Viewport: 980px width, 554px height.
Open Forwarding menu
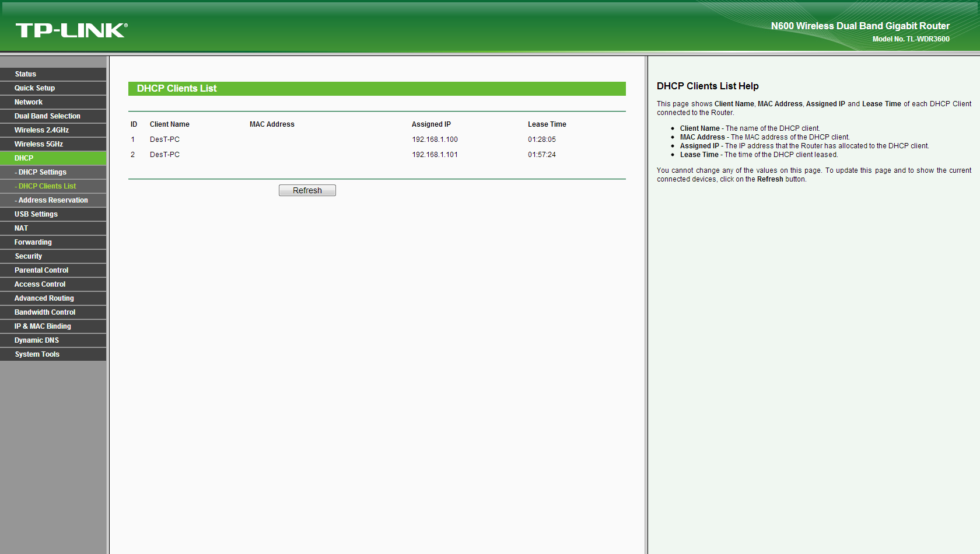coord(53,242)
